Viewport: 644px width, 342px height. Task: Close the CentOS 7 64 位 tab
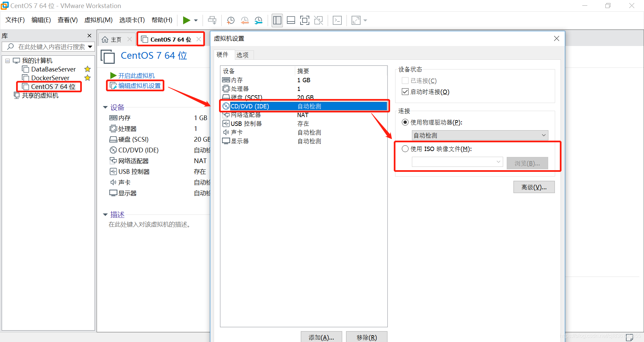pos(199,40)
